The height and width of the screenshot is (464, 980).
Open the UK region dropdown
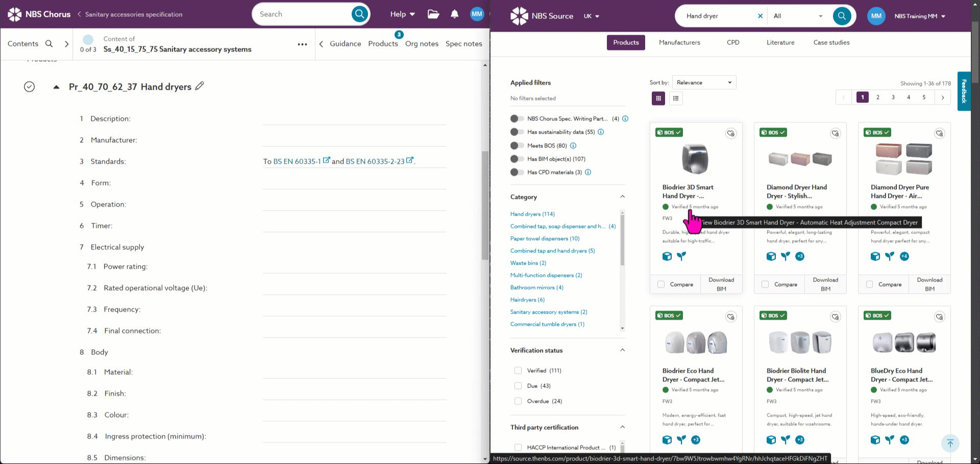pos(592,16)
